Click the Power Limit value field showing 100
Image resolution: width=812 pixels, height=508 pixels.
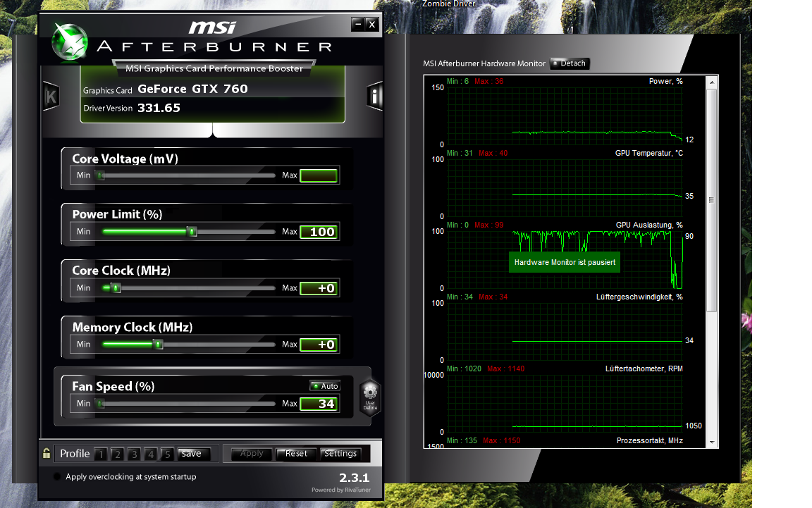(x=319, y=232)
